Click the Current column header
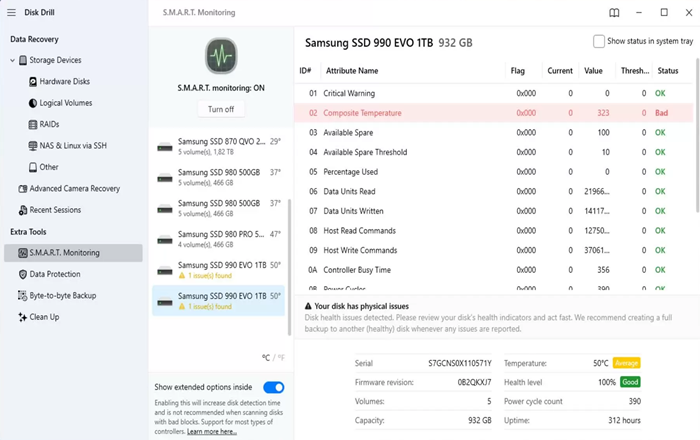 pyautogui.click(x=560, y=71)
